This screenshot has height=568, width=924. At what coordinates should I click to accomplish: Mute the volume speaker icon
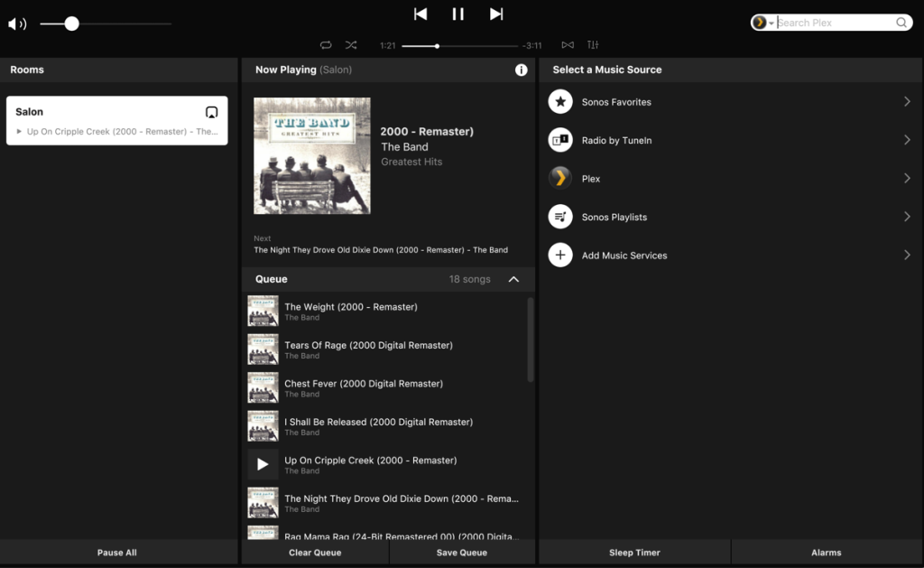click(17, 23)
